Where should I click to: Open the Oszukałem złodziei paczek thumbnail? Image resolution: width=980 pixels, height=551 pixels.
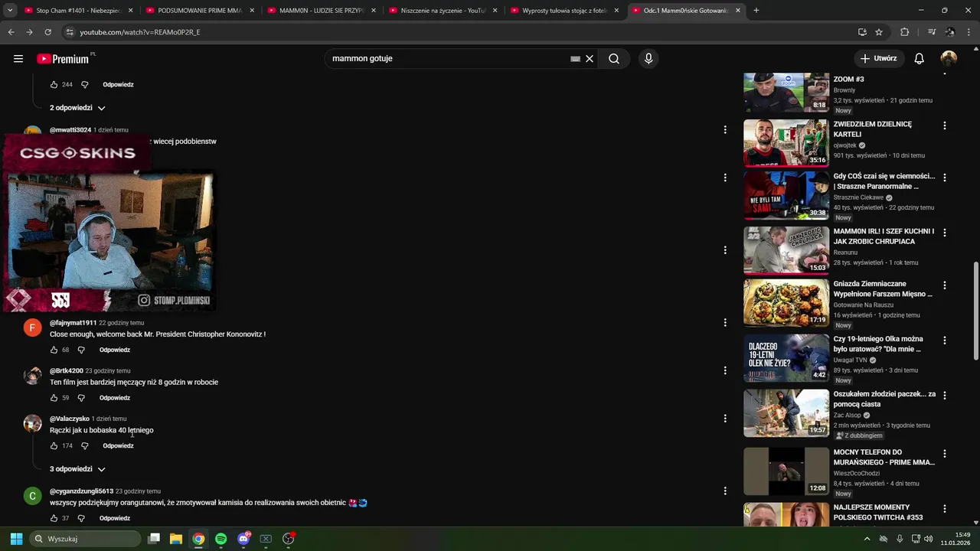[786, 413]
